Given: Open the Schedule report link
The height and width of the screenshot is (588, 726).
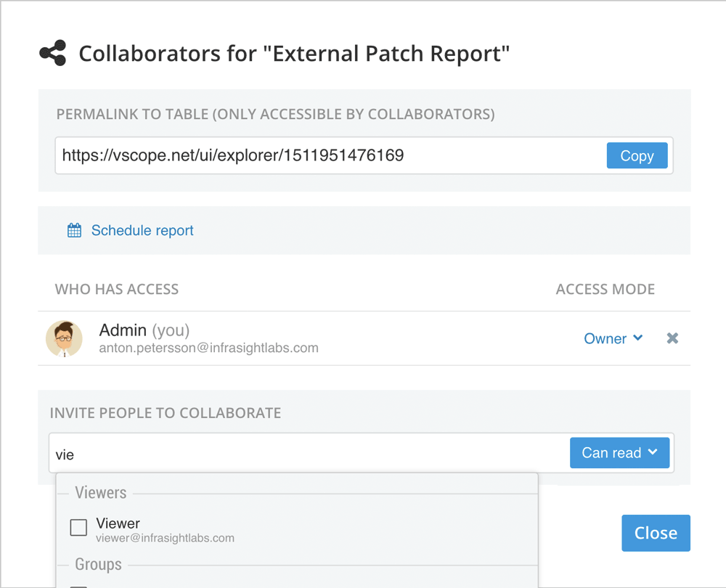Looking at the screenshot, I should click(142, 230).
